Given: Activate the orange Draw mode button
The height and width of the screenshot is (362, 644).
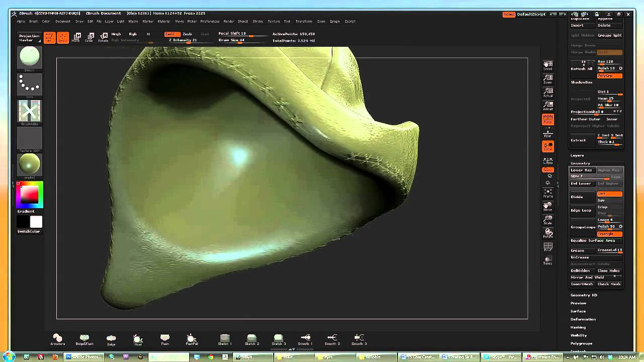Looking at the screenshot, I should pos(63,38).
